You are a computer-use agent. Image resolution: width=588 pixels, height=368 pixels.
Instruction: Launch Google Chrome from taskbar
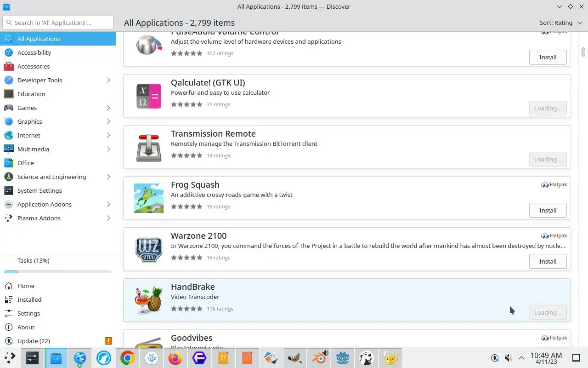[x=128, y=358]
